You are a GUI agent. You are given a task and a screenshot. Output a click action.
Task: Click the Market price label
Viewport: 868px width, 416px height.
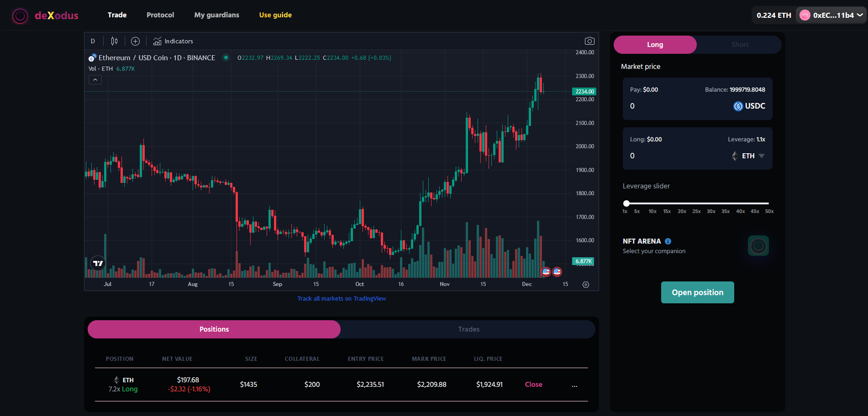pyautogui.click(x=641, y=67)
